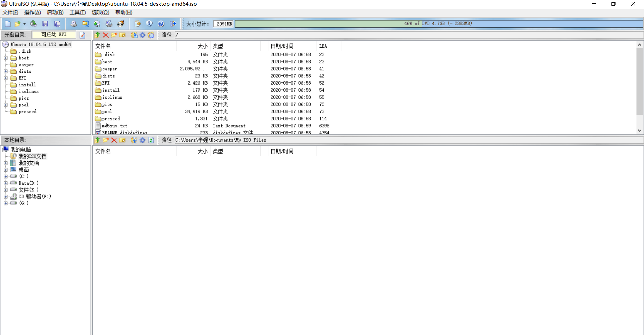Click the total size 2091MB field
The width and height of the screenshot is (644, 335).
click(223, 24)
